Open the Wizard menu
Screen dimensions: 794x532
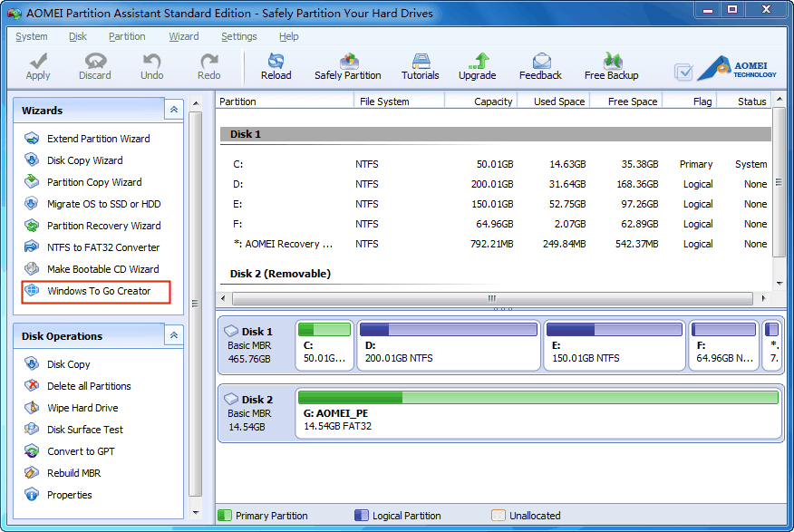coord(183,36)
